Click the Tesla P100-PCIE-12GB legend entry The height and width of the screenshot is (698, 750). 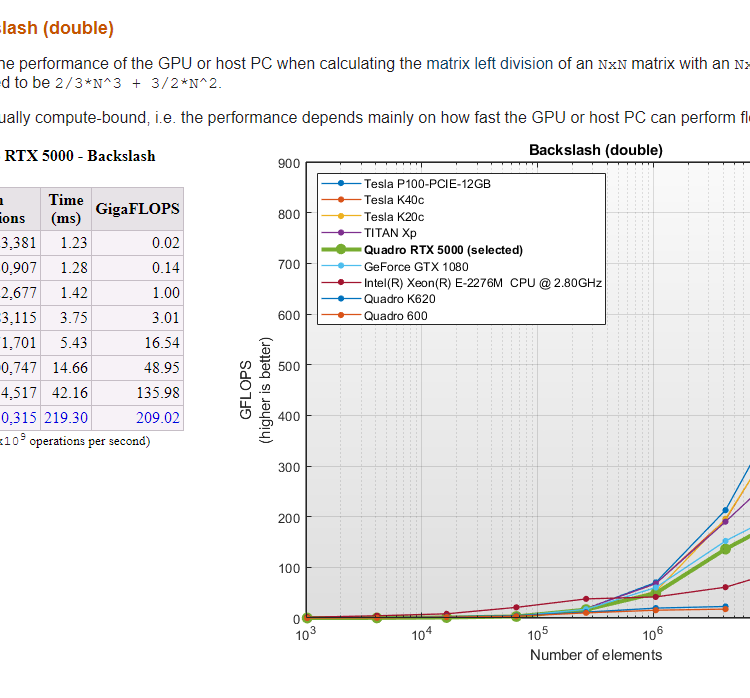[x=427, y=184]
